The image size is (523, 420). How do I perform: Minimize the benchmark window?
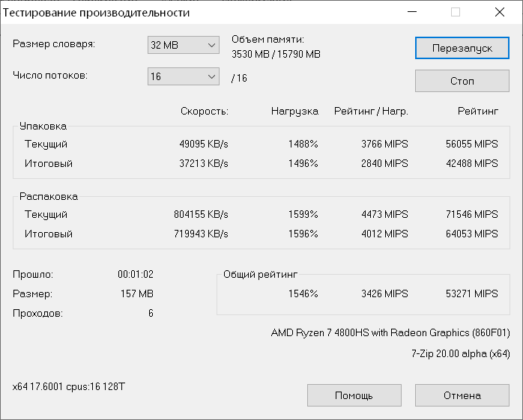411,13
